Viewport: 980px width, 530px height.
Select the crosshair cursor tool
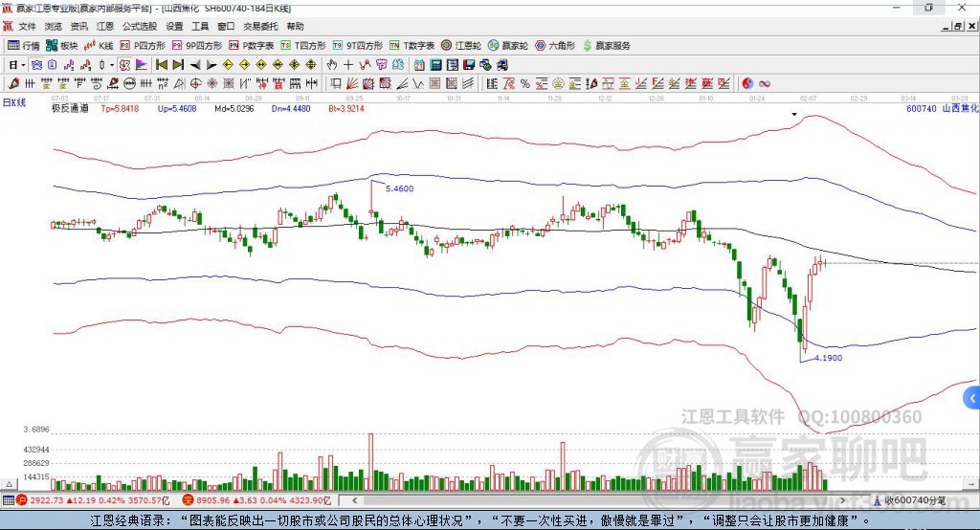(x=348, y=65)
